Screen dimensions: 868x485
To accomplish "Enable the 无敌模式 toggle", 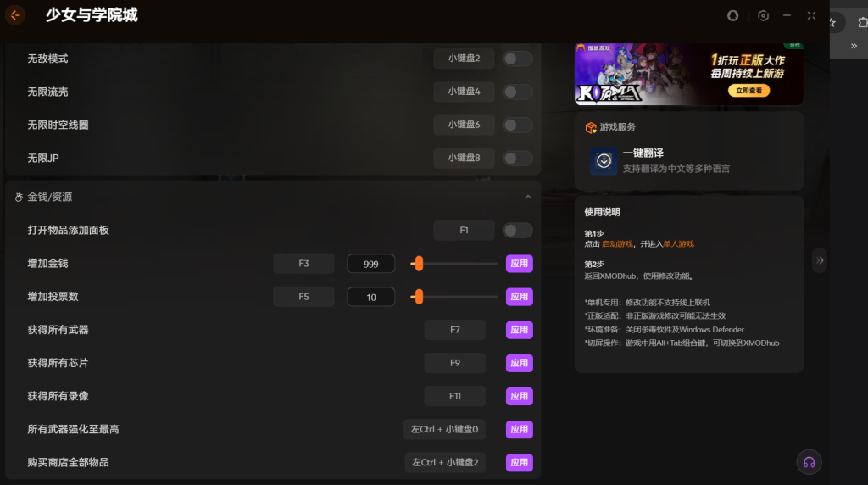I will (x=517, y=59).
